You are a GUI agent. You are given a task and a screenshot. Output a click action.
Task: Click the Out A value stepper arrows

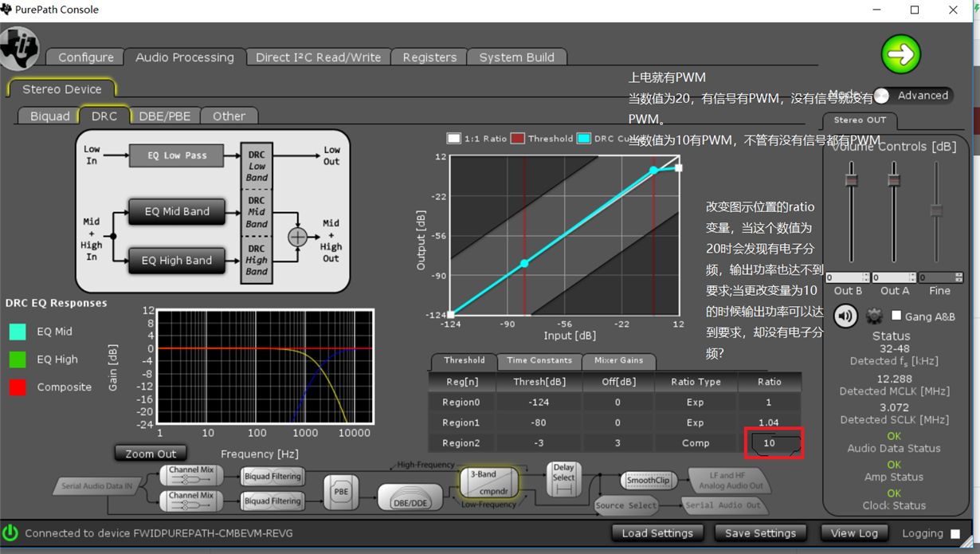(x=912, y=277)
